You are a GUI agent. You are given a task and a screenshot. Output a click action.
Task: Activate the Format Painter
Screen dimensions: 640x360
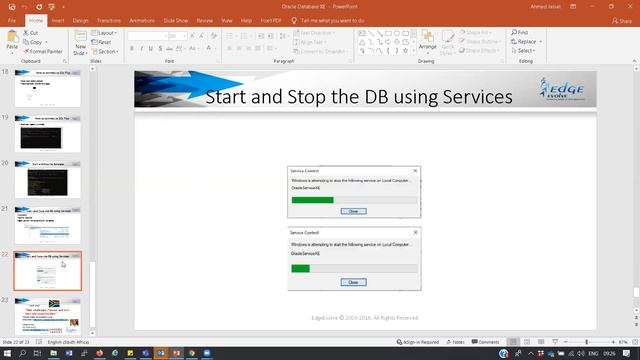(x=43, y=51)
